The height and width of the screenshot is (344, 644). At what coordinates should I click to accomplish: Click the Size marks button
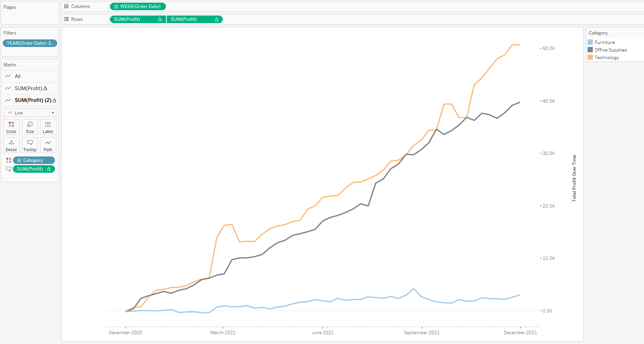coord(30,127)
